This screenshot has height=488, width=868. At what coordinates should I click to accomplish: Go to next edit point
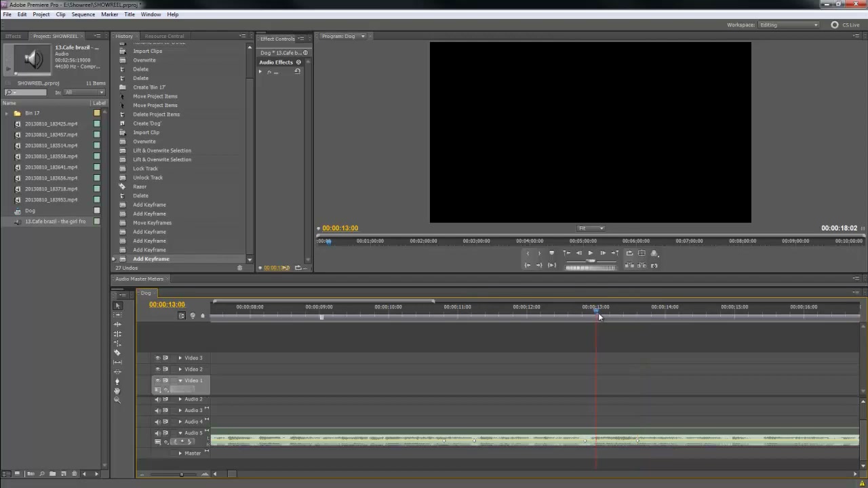click(614, 253)
